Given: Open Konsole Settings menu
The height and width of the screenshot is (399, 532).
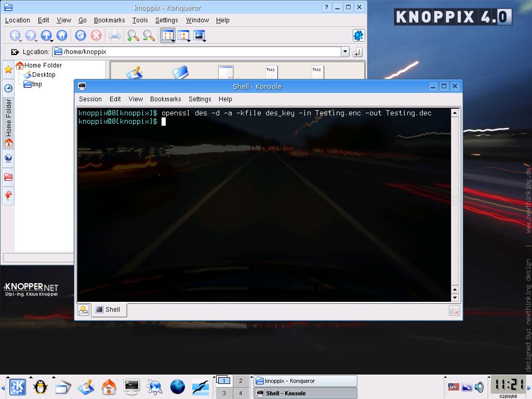Looking at the screenshot, I should pos(200,99).
